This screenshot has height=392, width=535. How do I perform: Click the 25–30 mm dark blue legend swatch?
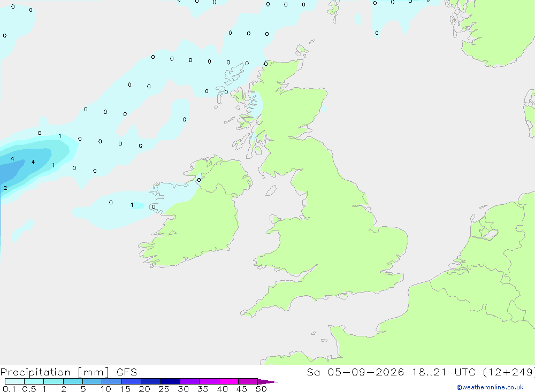click(170, 381)
